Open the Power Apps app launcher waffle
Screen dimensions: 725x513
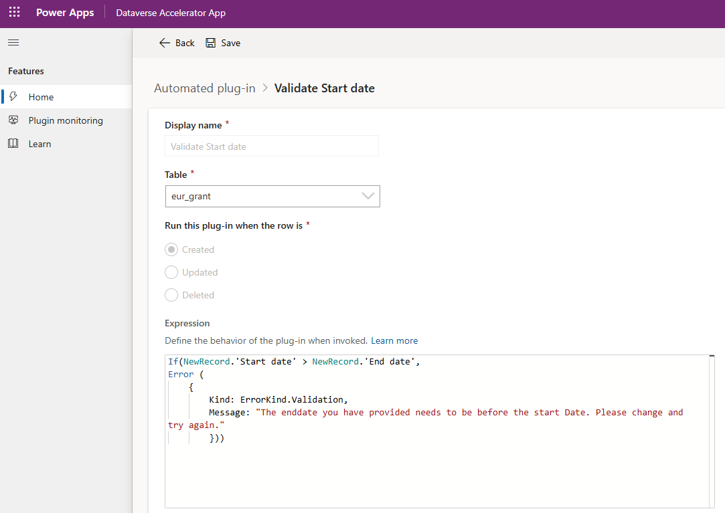point(14,13)
